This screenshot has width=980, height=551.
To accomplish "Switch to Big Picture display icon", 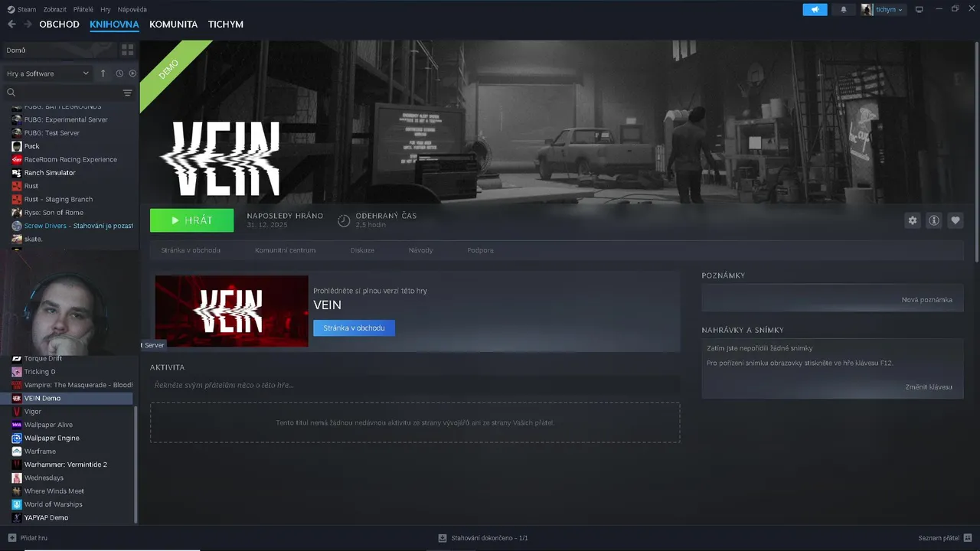I will pyautogui.click(x=920, y=9).
